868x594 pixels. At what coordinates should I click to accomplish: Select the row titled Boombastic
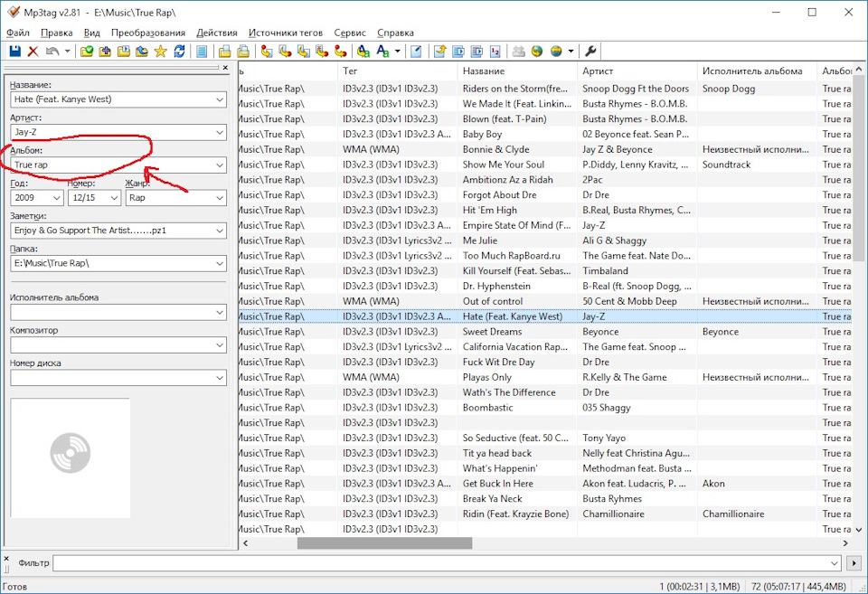[545, 408]
